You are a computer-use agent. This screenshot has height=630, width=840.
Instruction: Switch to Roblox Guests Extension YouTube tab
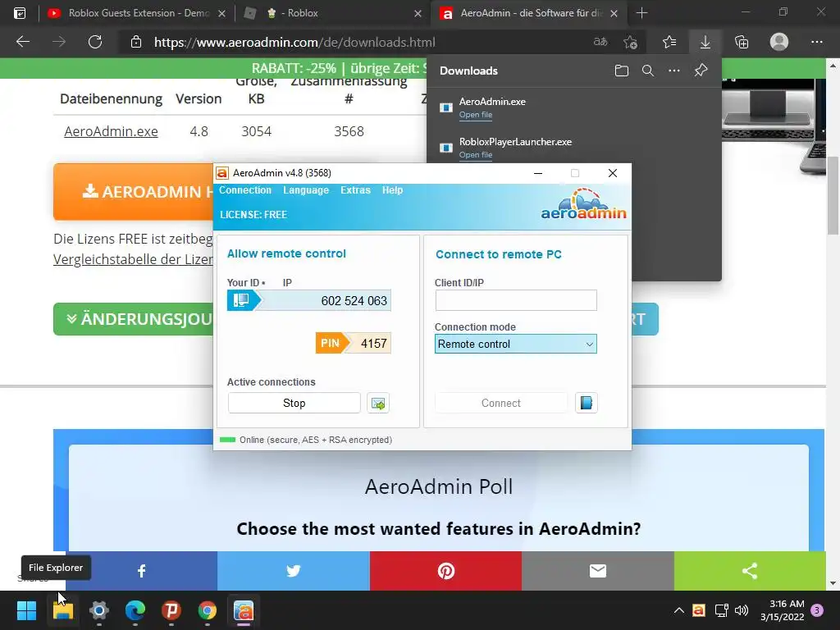(137, 13)
